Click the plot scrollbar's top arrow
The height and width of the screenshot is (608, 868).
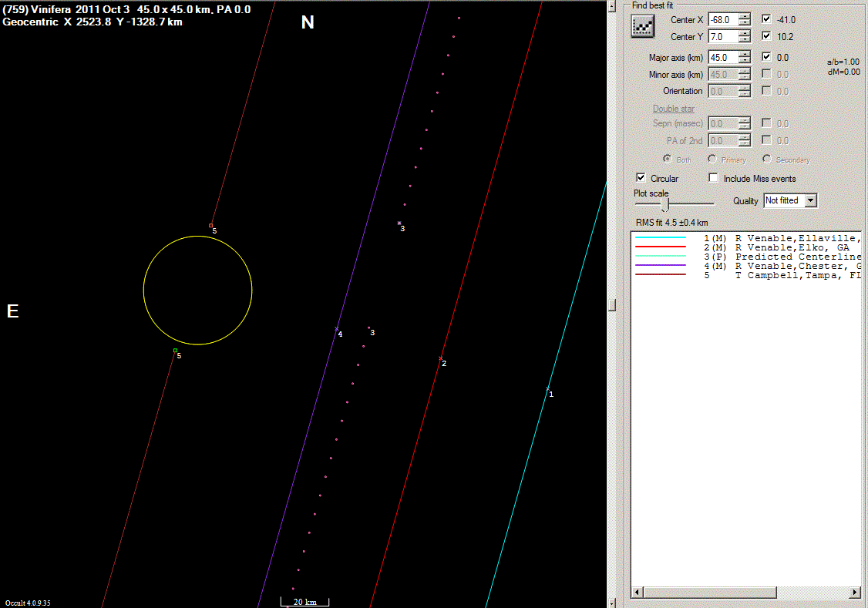pos(612,7)
